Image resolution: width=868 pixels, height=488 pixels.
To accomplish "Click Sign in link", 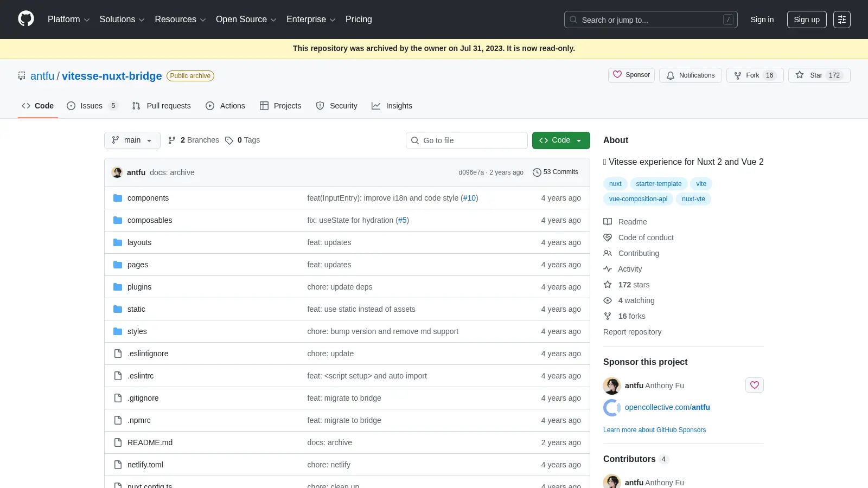I will [762, 20].
